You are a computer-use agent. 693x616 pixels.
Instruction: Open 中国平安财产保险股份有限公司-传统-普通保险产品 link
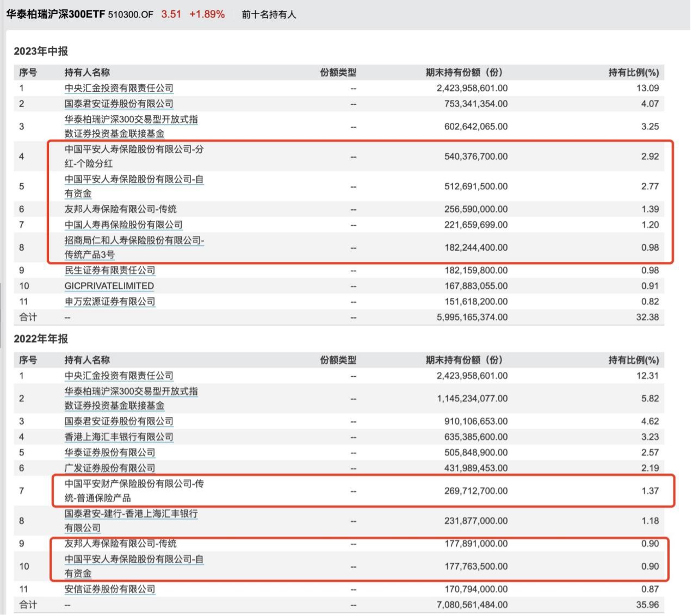(134, 491)
